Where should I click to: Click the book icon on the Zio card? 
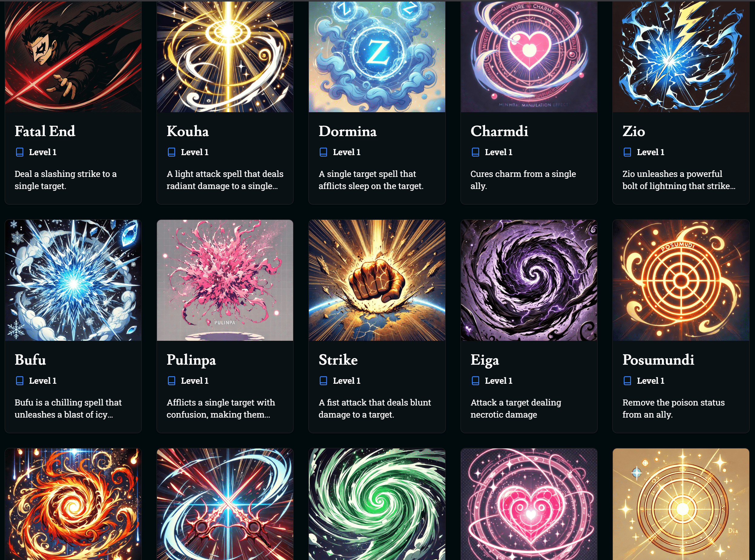pos(627,152)
